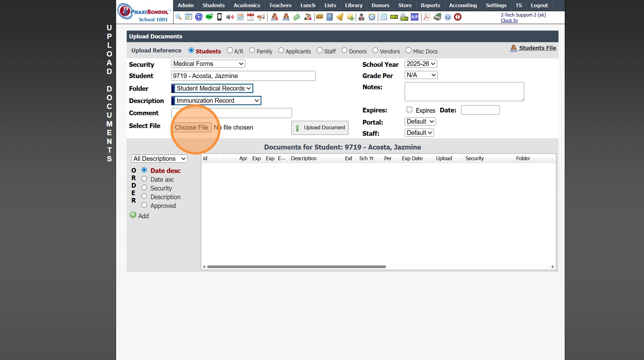
Task: Click the A/P accounts payable icon
Action: coord(415,17)
